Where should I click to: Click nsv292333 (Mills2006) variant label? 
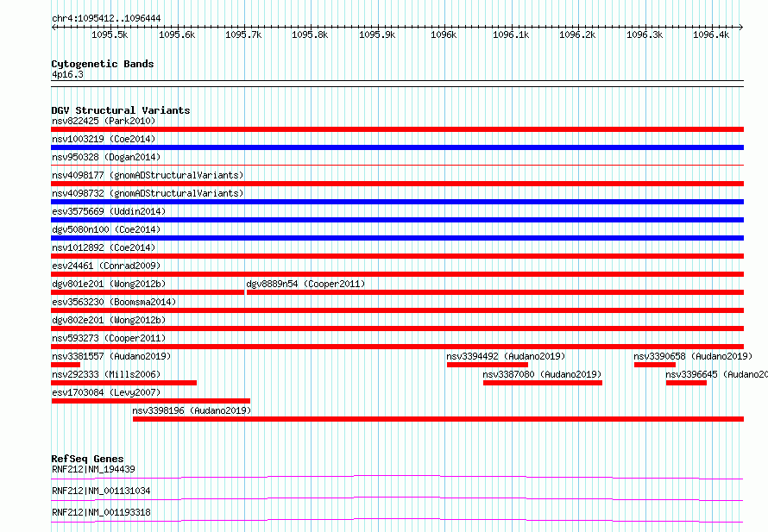pos(106,374)
